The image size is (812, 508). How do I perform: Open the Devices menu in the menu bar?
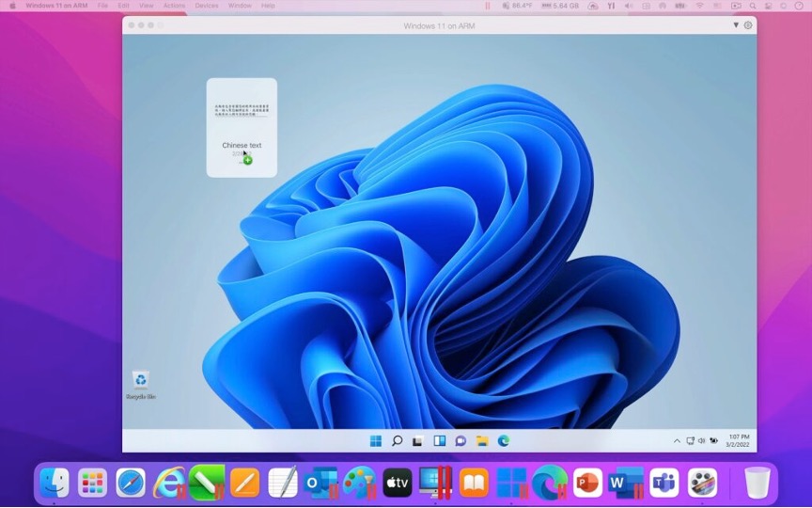pos(206,6)
